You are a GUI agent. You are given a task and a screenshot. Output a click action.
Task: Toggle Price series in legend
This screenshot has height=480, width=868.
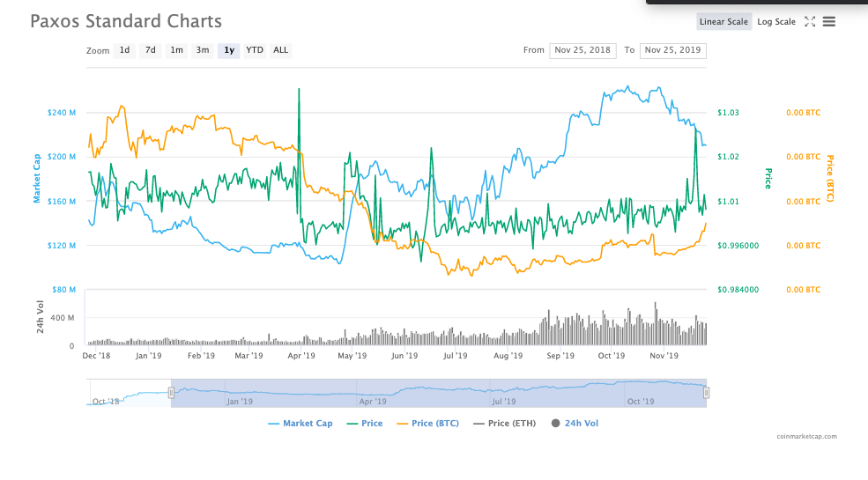(365, 424)
